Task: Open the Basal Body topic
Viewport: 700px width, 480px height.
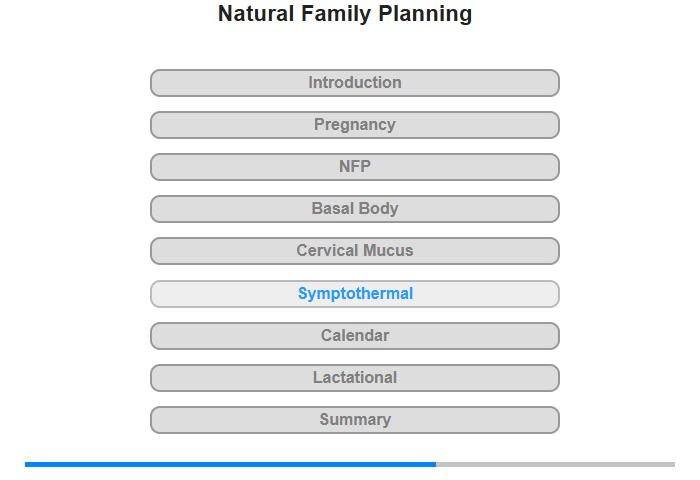Action: tap(355, 209)
